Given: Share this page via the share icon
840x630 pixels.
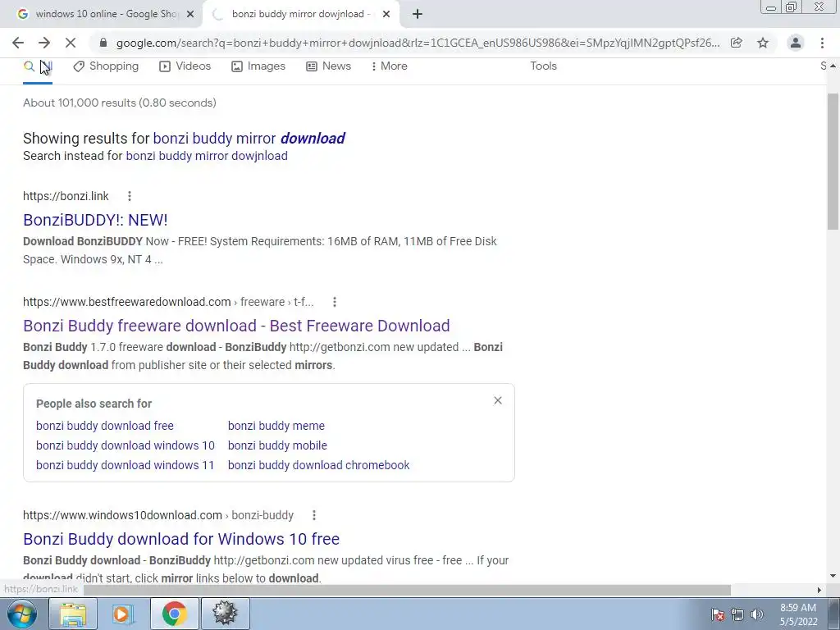Looking at the screenshot, I should point(737,43).
